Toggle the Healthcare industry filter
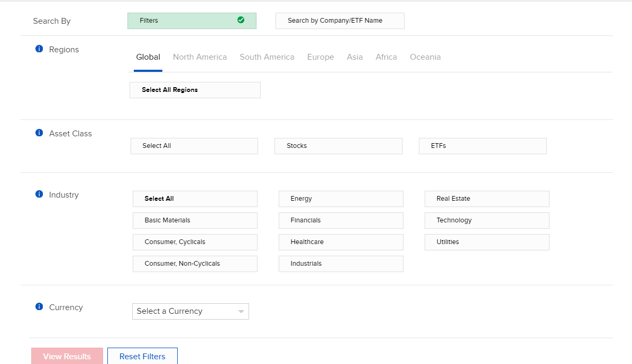632x364 pixels. click(341, 242)
